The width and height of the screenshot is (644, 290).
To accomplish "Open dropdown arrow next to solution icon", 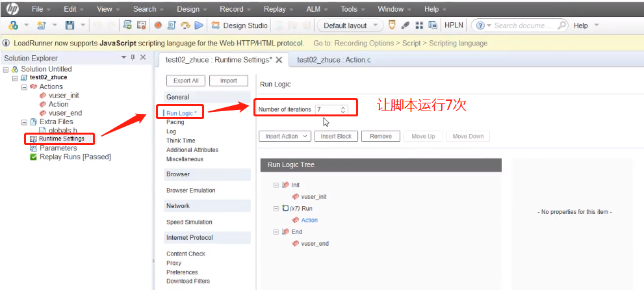I will coord(27,25).
